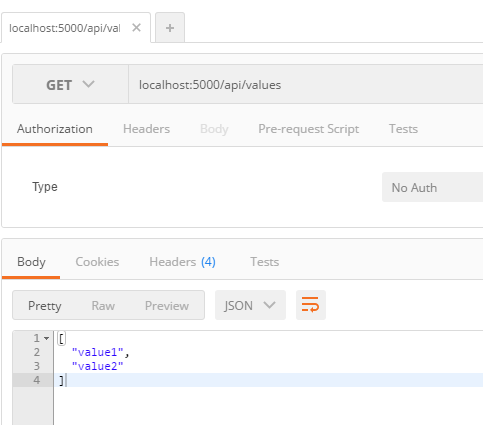The height and width of the screenshot is (425, 483).
Task: Collapse the JSON array fold arrow on line 1
Action: (47, 338)
